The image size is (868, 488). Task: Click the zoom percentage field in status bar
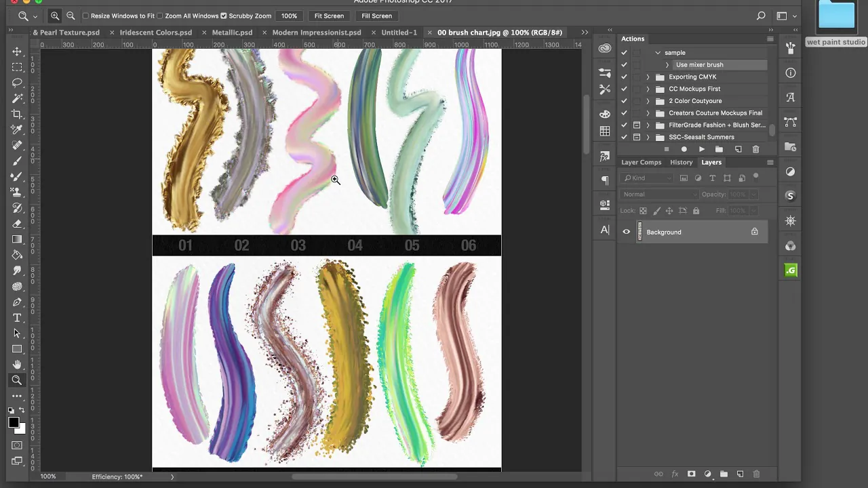tap(48, 476)
